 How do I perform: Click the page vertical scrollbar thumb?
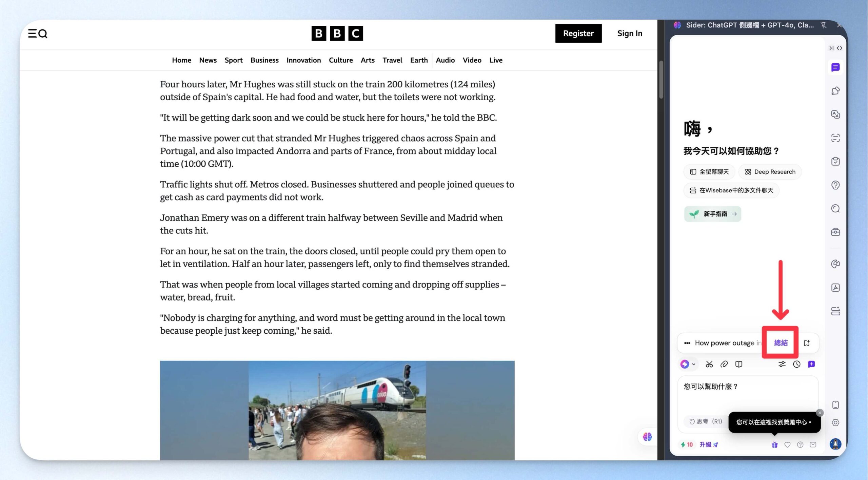click(661, 80)
